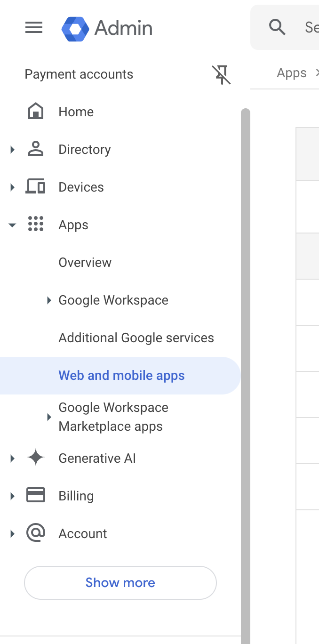Click Apps breadcrumb link
Image resolution: width=319 pixels, height=644 pixels.
click(292, 73)
